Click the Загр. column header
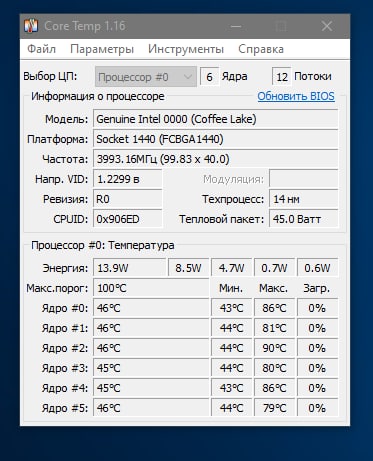Viewport: 373px width, 461px height. pyautogui.click(x=317, y=288)
